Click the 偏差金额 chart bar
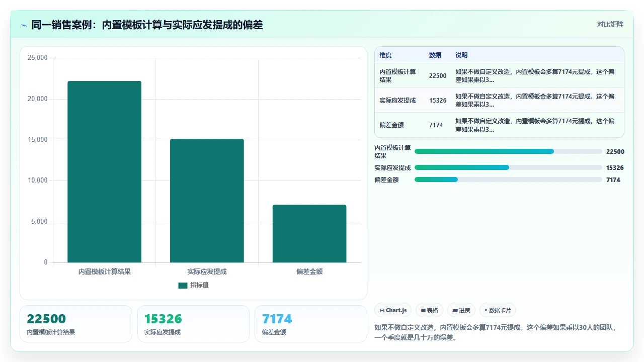The height and width of the screenshot is (362, 644). [309, 233]
